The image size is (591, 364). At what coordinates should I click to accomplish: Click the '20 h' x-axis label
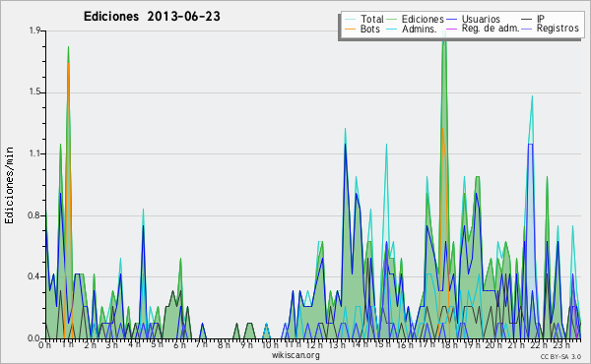tap(493, 344)
